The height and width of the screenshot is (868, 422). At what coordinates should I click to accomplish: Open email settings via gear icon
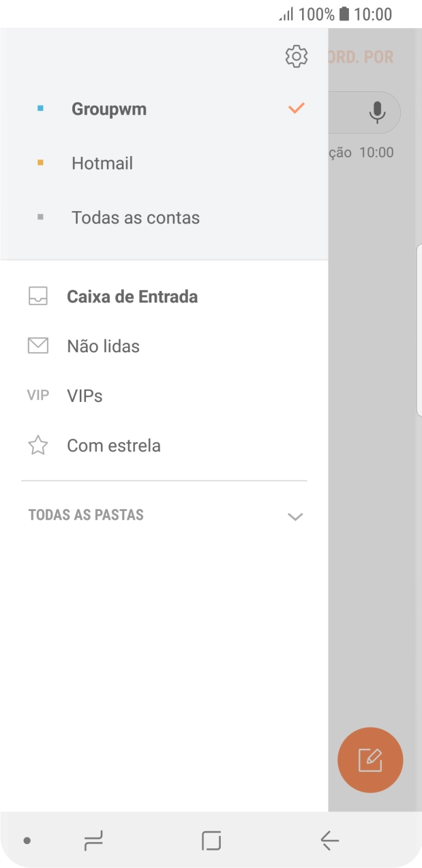pyautogui.click(x=295, y=55)
